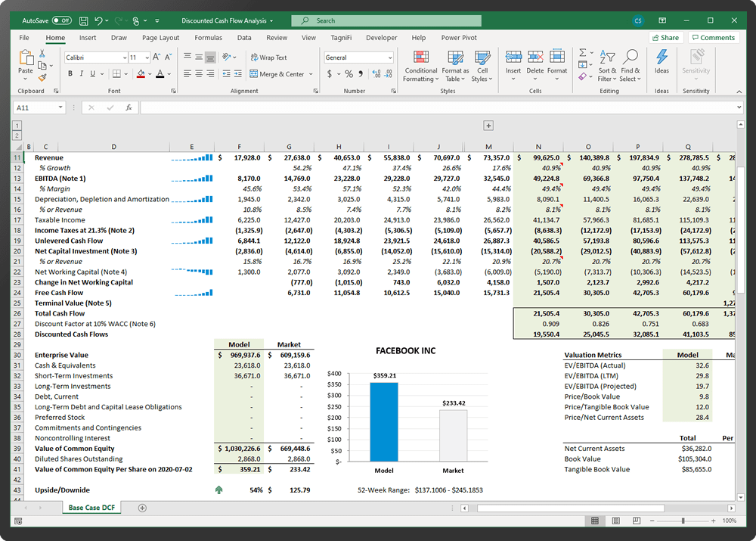Click the Insert cells icon
The image size is (756, 541).
(513, 58)
